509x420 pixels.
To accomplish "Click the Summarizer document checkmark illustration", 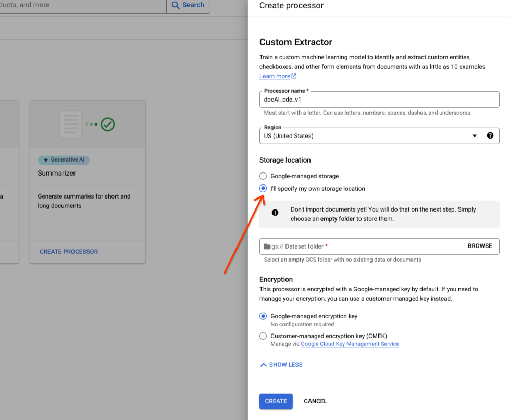I will (87, 124).
